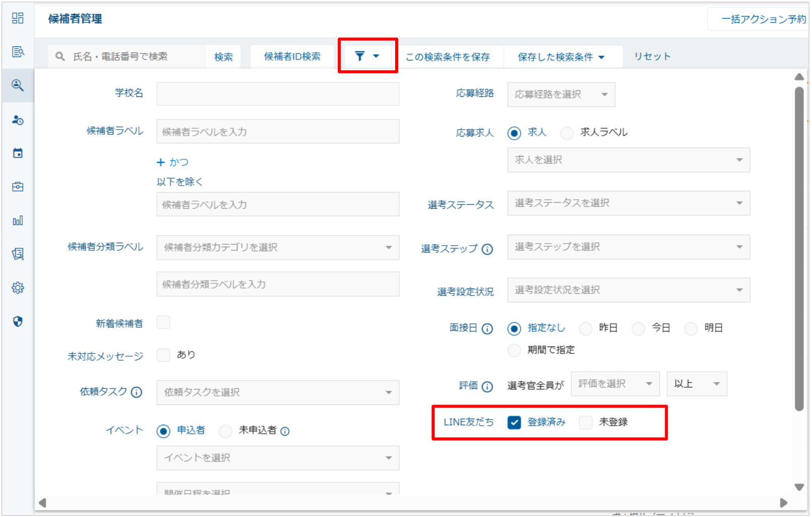Open the dashboard grid icon in sidebar
The width and height of the screenshot is (812, 517).
[18, 18]
